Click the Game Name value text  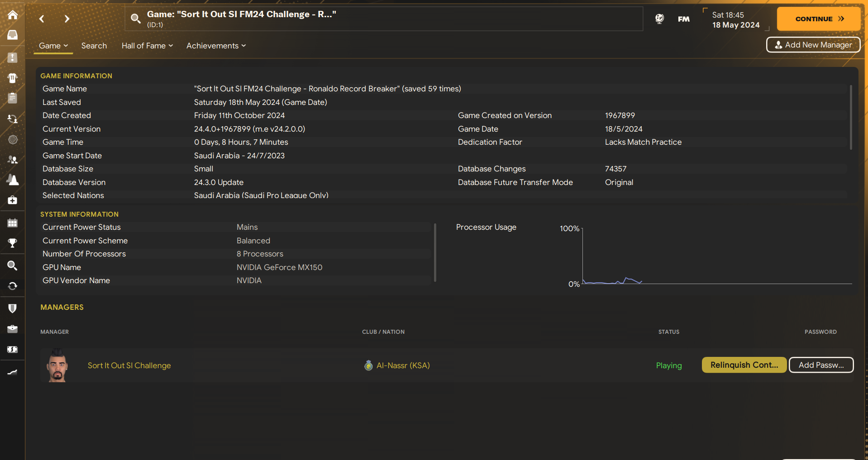coord(328,89)
